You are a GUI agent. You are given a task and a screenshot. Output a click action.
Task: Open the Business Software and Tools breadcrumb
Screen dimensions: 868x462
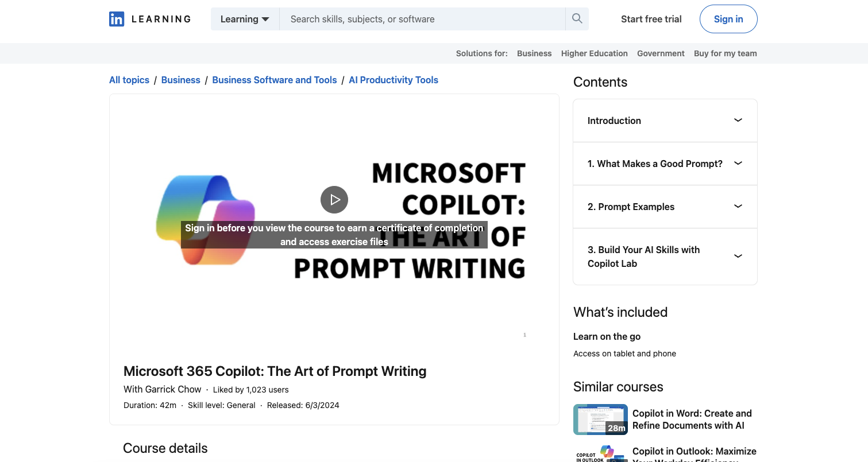[x=274, y=80]
